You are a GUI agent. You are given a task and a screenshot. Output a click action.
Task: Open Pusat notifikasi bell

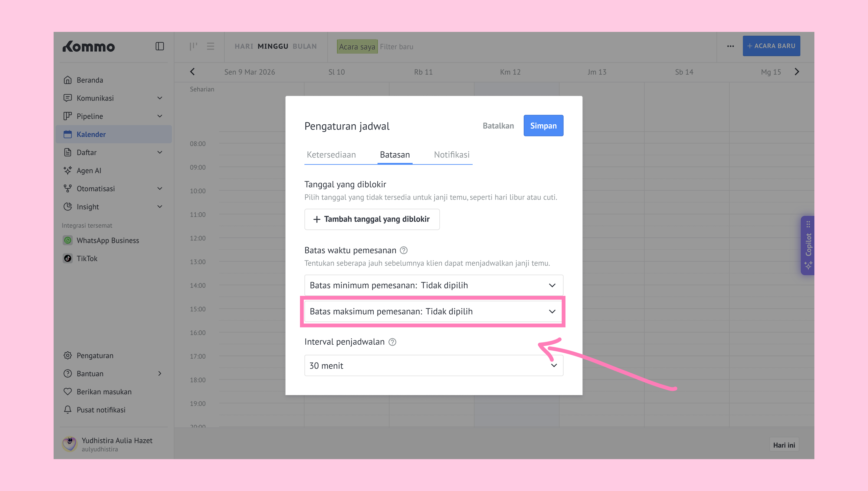click(68, 410)
